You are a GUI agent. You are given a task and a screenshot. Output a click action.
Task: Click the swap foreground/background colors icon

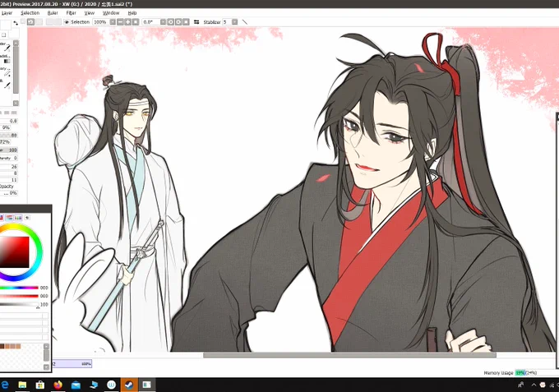pos(16,23)
